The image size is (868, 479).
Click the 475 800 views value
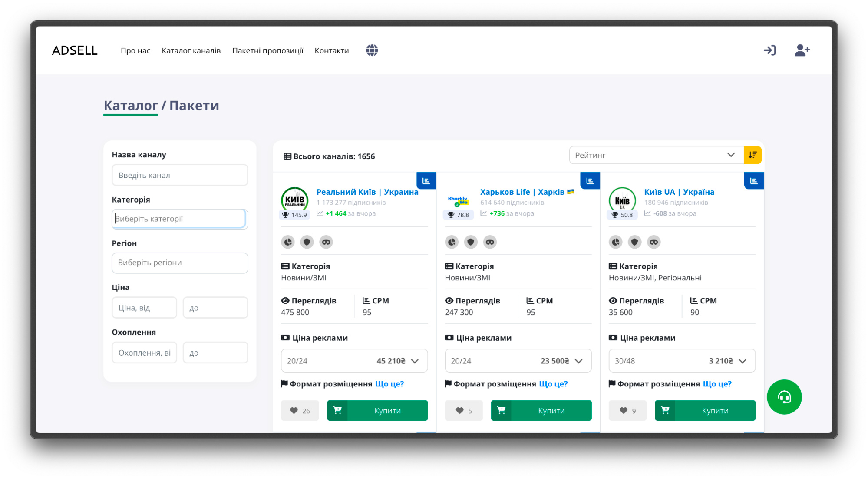295,312
